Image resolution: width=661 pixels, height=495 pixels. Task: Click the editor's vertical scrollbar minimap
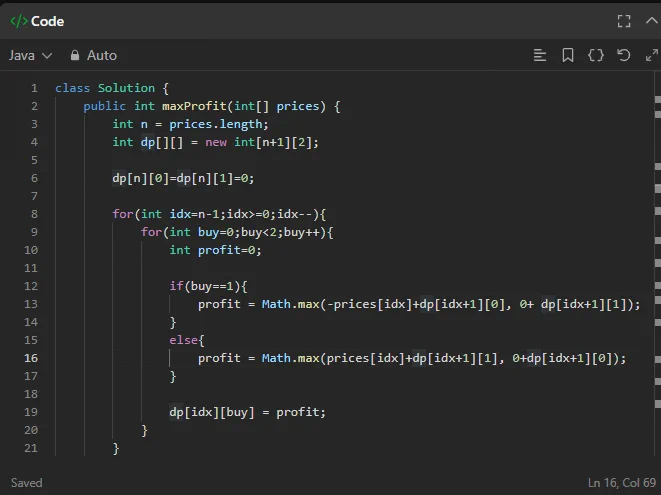657,264
